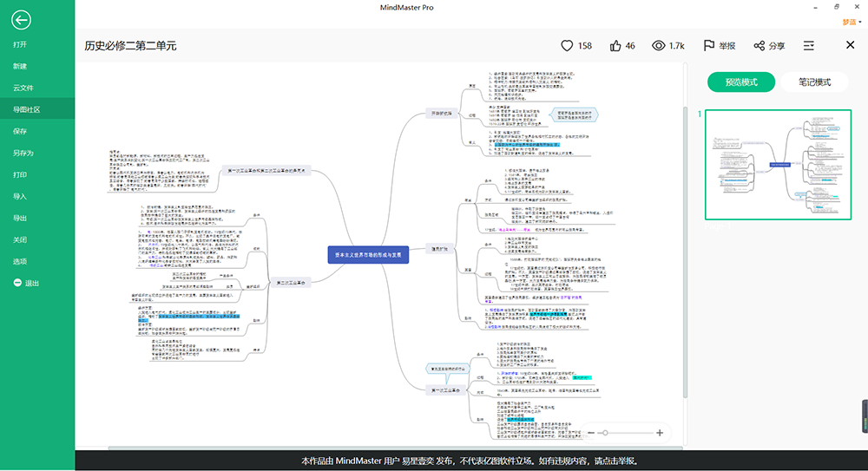Select the right-side 第一次工业革命 node
The height and width of the screenshot is (471, 868).
(445, 390)
